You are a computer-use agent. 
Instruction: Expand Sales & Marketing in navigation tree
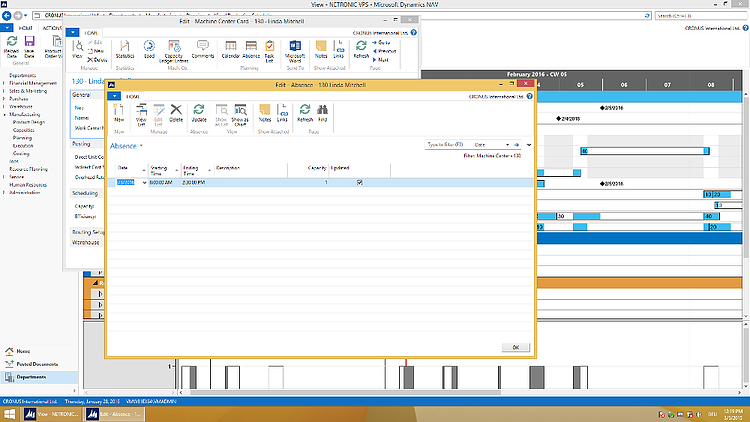4,91
